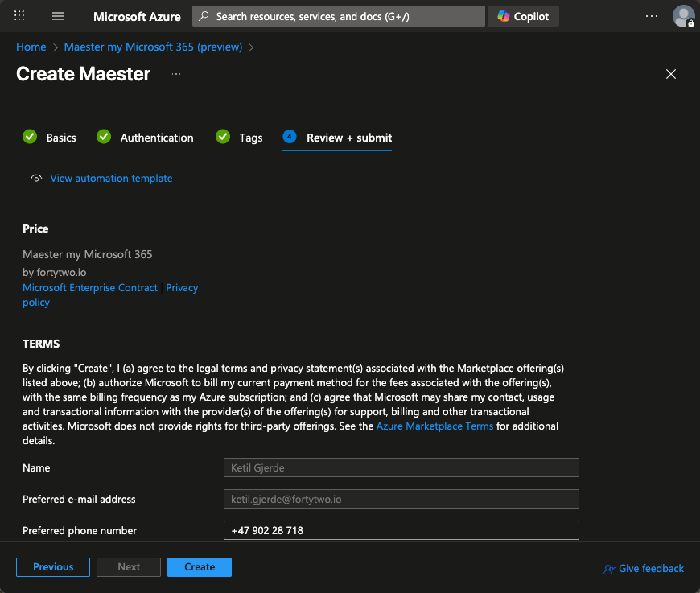
Task: Open Maester my Microsoft 365 (preview) breadcrumb
Action: tap(153, 47)
